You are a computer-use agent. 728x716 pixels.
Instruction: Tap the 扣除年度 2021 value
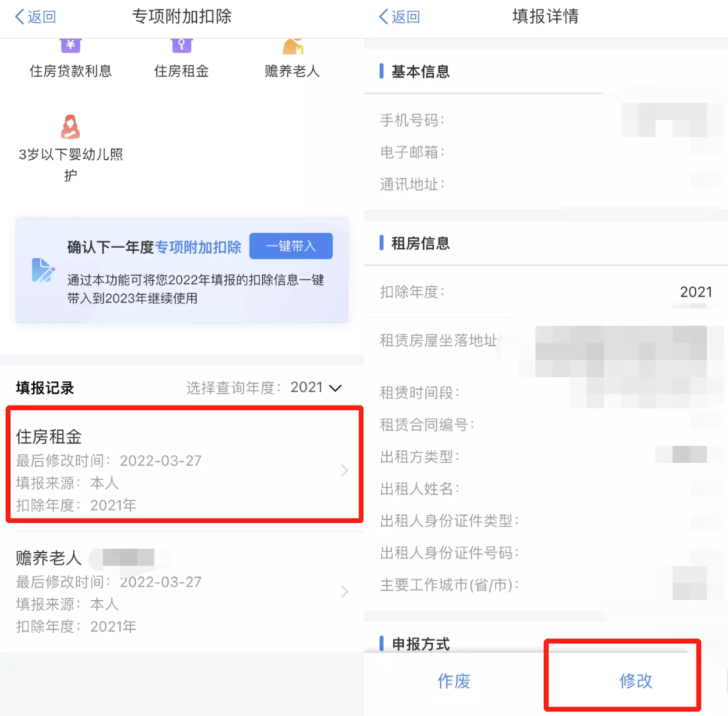696,292
